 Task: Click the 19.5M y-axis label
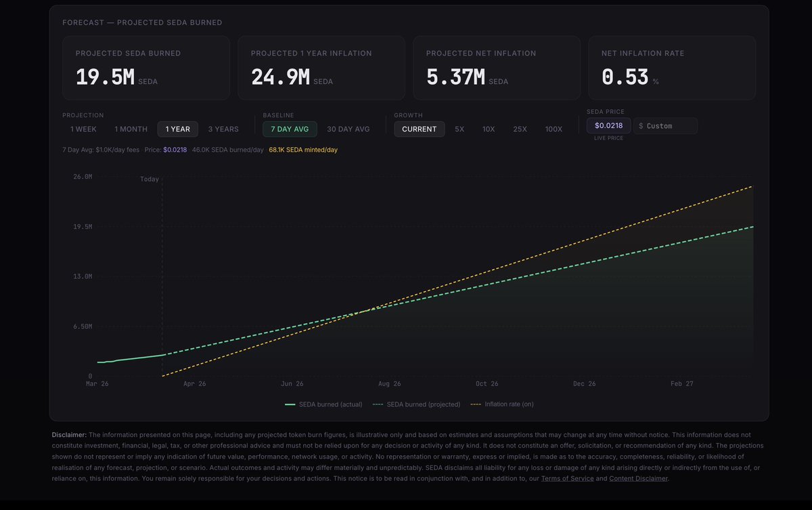(83, 227)
